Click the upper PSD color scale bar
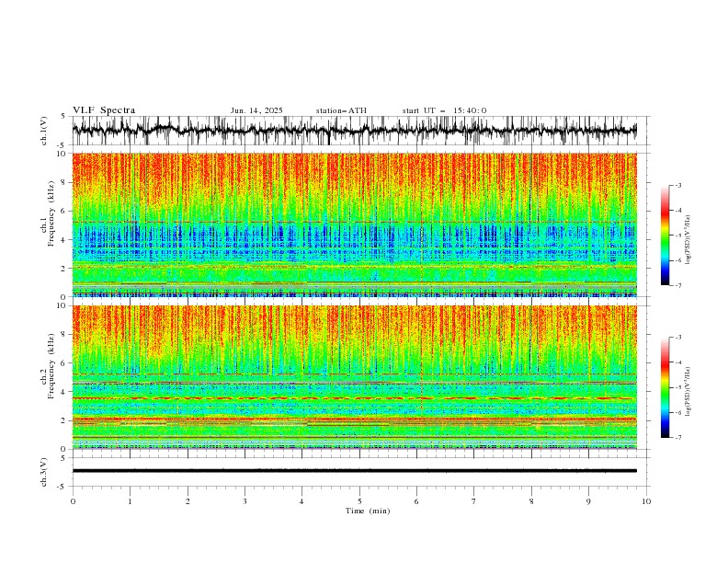 (x=665, y=236)
